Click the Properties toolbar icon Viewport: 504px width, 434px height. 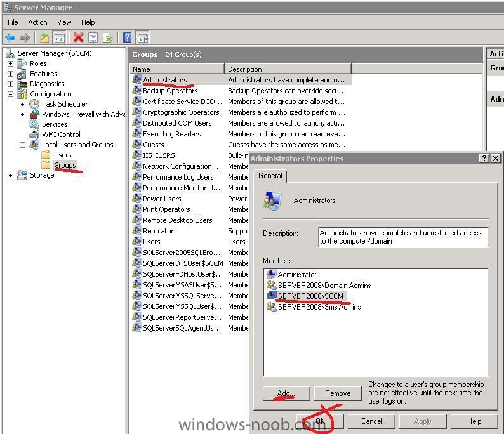click(x=93, y=38)
